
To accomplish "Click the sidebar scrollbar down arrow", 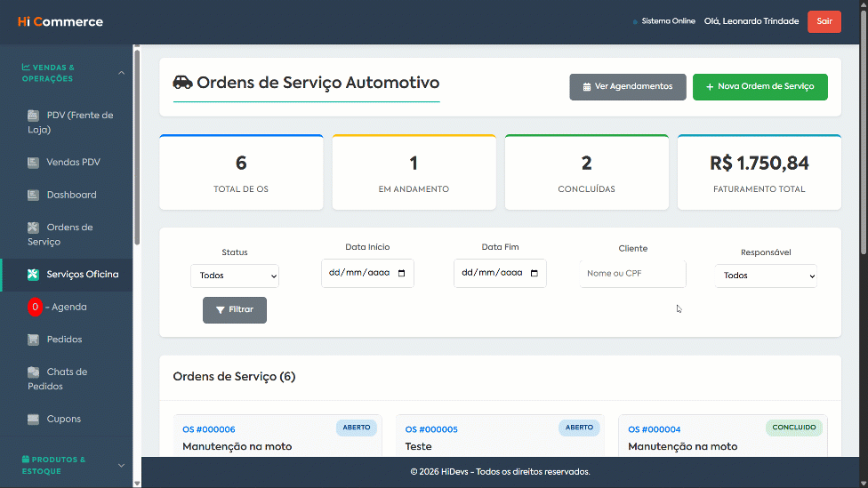I will (137, 484).
